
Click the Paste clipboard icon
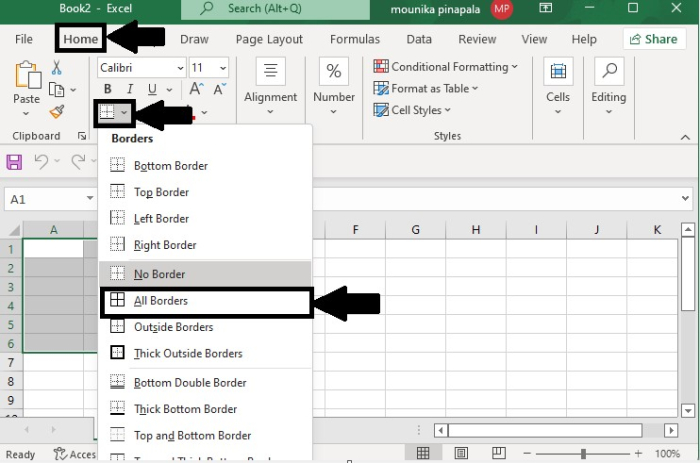tap(28, 75)
